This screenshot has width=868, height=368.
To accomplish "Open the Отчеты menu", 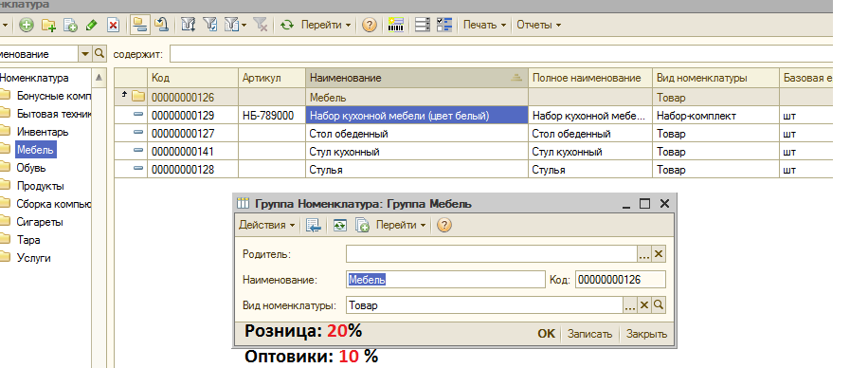I will (538, 25).
